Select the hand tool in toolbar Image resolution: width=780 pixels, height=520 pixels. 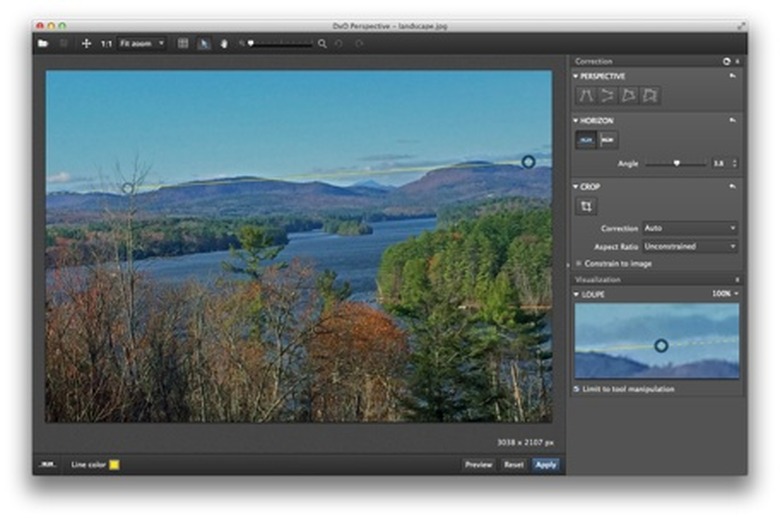coord(223,44)
